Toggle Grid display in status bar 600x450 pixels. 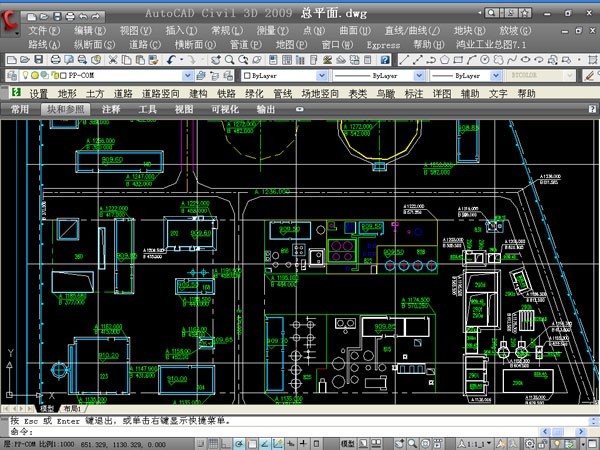(213, 443)
